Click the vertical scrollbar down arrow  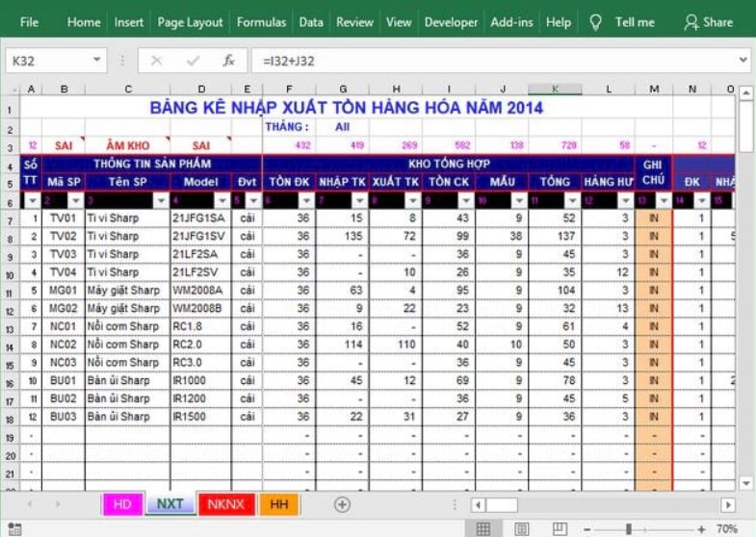pos(745,483)
